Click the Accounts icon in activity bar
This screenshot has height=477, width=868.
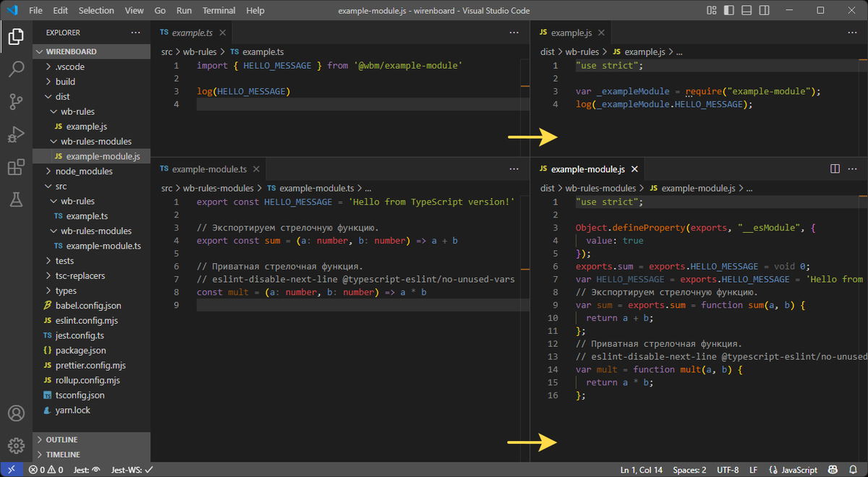tap(16, 413)
